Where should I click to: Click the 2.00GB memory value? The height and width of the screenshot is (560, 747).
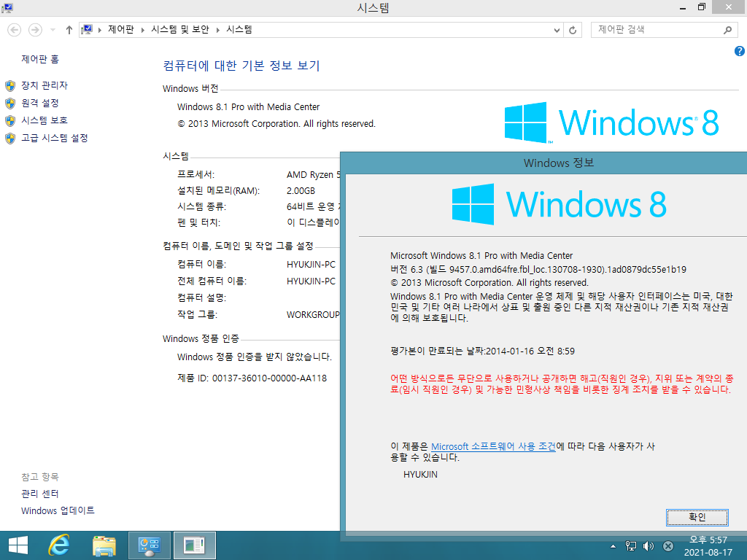coord(301,190)
